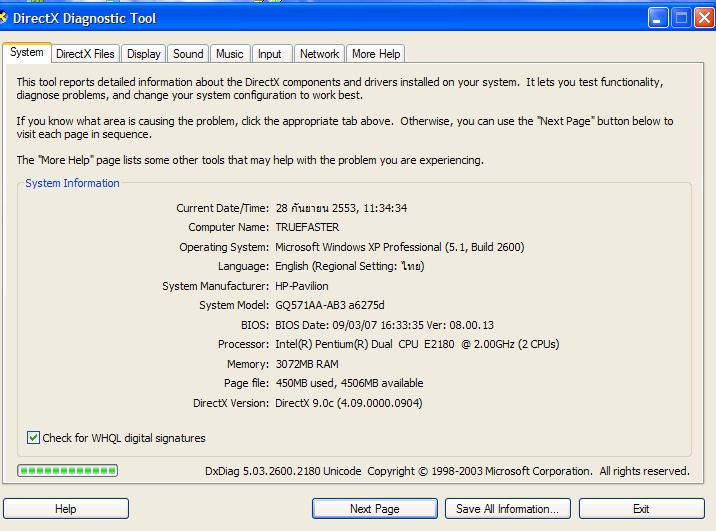This screenshot has width=716, height=531.
Task: Click the Language value English
Action: (349, 266)
